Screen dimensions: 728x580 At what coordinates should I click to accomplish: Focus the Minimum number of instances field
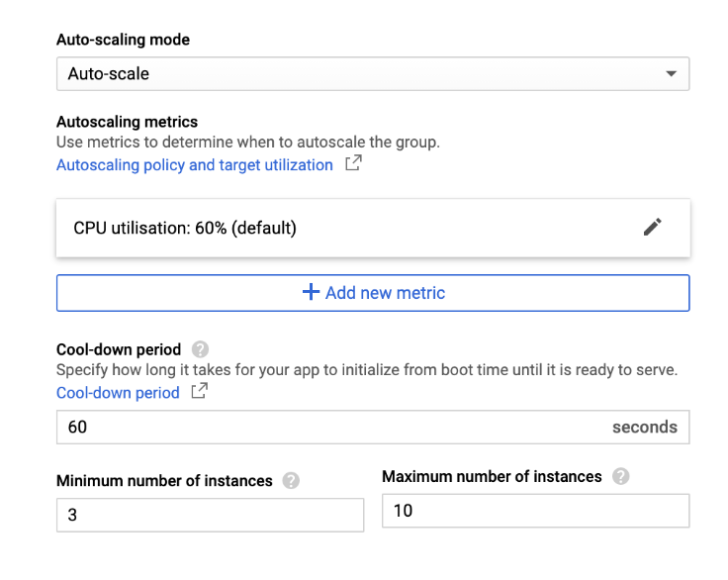(x=210, y=516)
